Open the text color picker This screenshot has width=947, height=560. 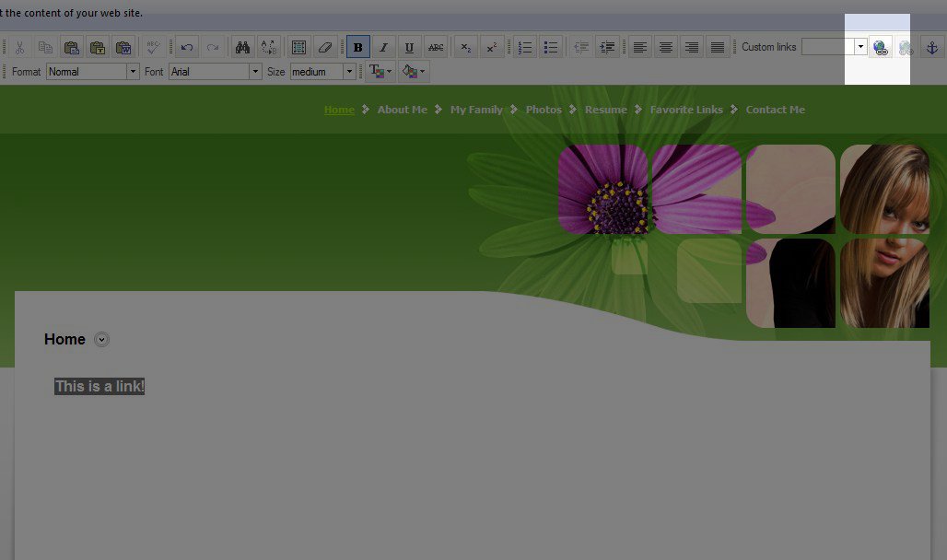380,72
